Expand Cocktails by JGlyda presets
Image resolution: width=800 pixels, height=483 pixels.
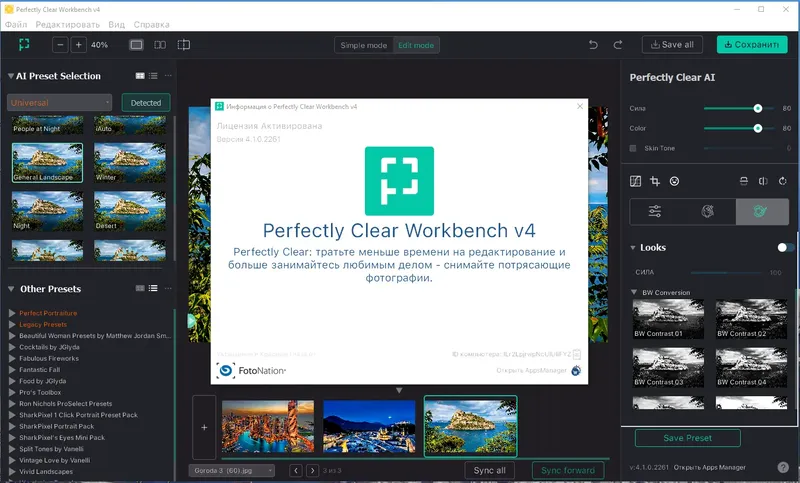12,347
